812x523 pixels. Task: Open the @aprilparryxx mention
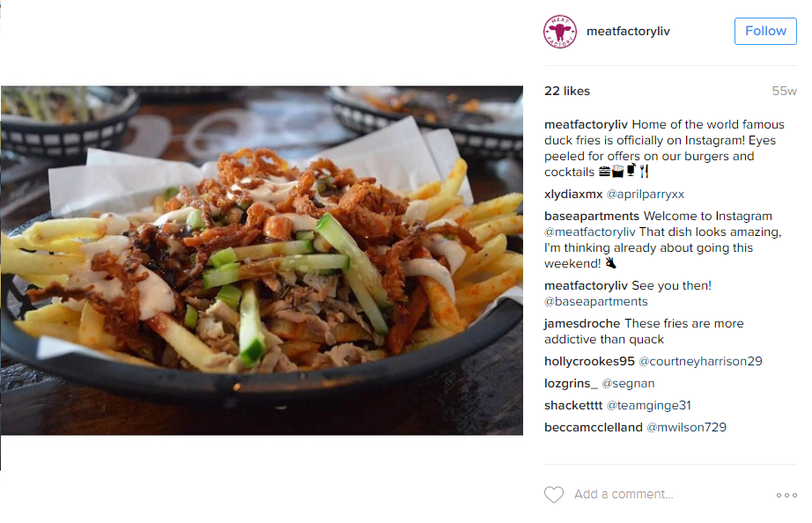click(646, 195)
